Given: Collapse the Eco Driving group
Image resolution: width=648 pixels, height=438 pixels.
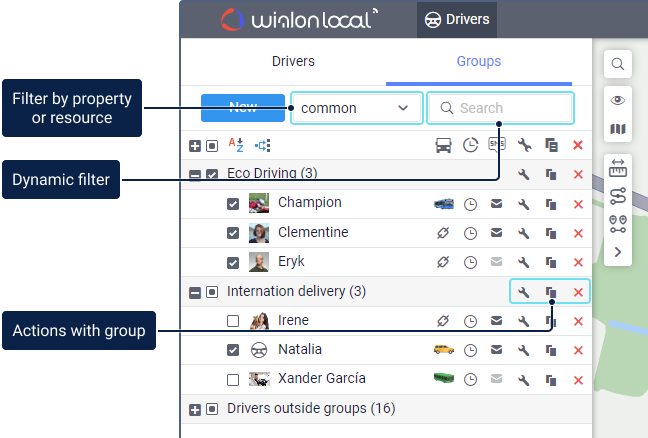Looking at the screenshot, I should [x=195, y=174].
